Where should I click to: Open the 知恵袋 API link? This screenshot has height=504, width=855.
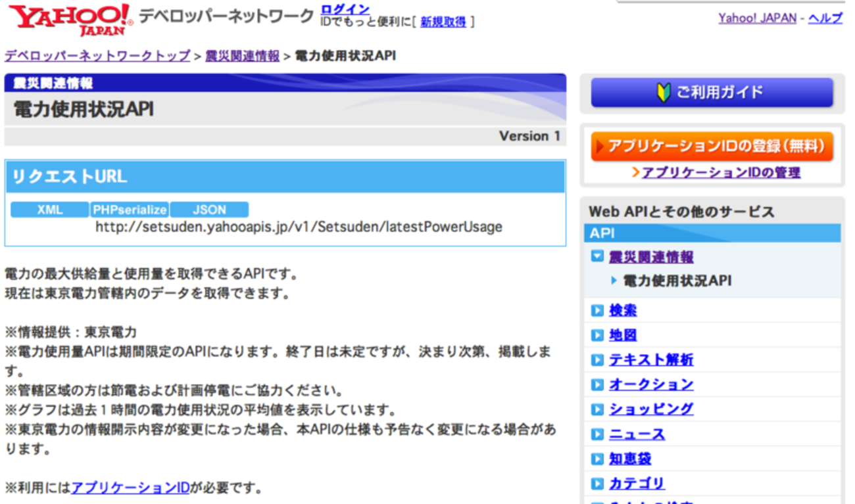pyautogui.click(x=630, y=459)
